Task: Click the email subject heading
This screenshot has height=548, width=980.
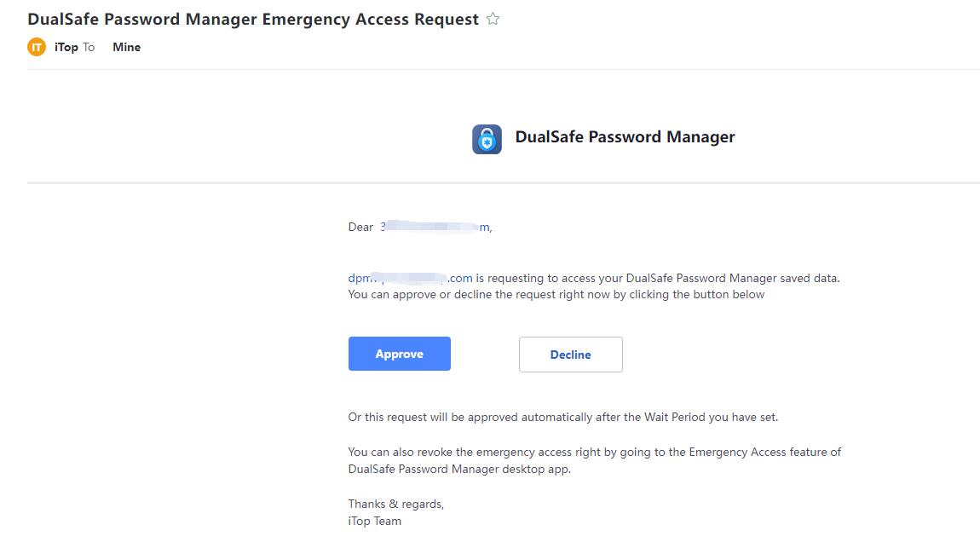Action: pyautogui.click(x=253, y=20)
